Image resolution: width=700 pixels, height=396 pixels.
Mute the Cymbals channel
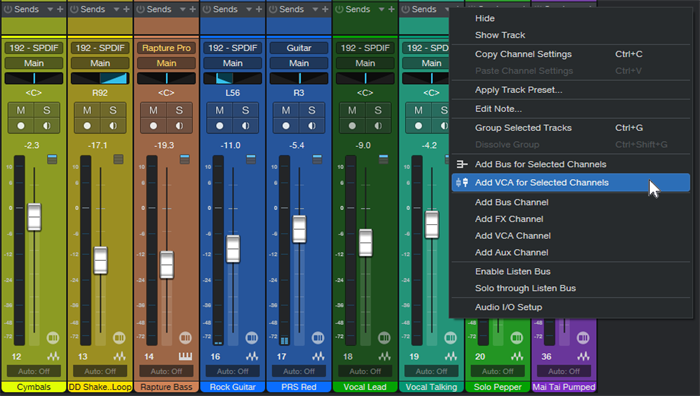point(21,110)
